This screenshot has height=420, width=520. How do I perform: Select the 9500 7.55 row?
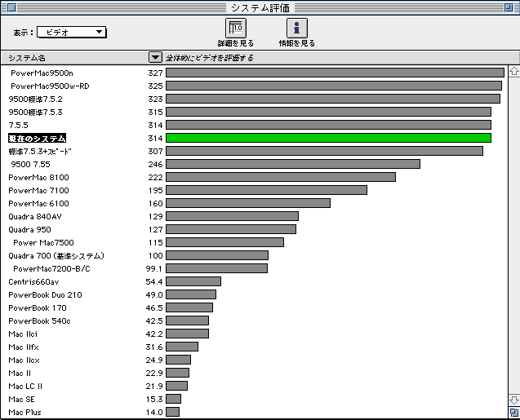[254, 164]
